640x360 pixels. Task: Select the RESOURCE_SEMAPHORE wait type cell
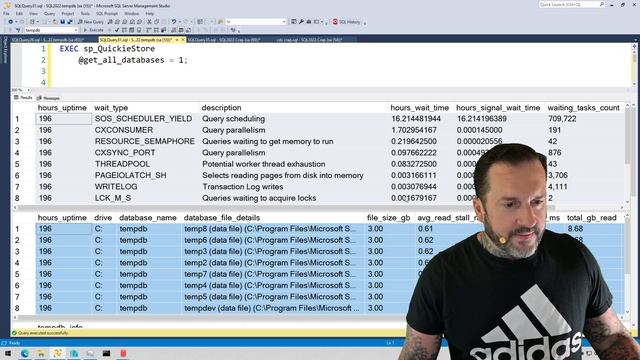pos(144,141)
